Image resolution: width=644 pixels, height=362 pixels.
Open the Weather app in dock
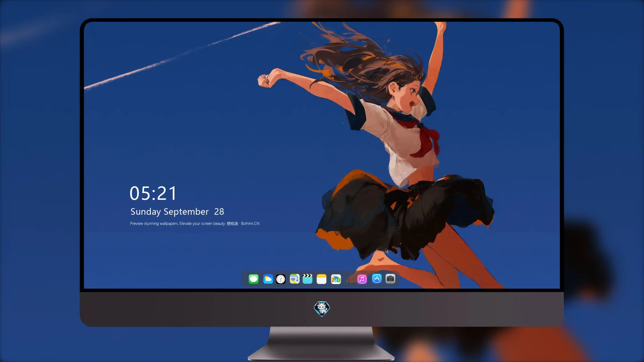pyautogui.click(x=268, y=279)
